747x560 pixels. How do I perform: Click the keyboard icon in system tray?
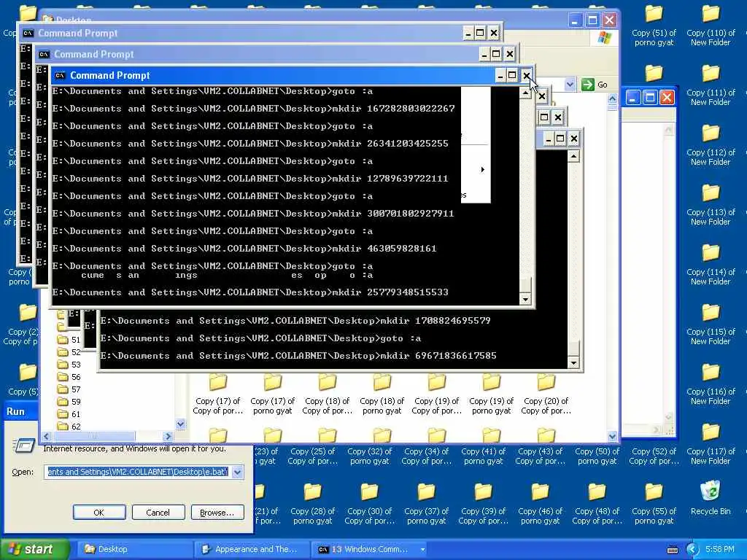(x=672, y=550)
